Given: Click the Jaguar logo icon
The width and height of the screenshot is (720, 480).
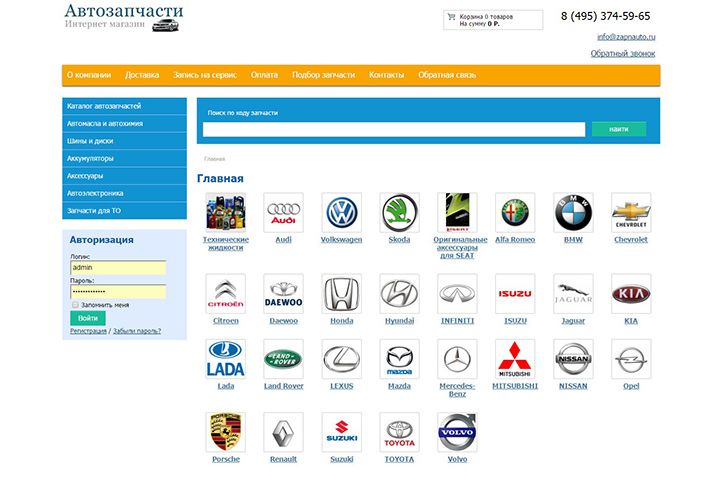Looking at the screenshot, I should pos(573,294).
